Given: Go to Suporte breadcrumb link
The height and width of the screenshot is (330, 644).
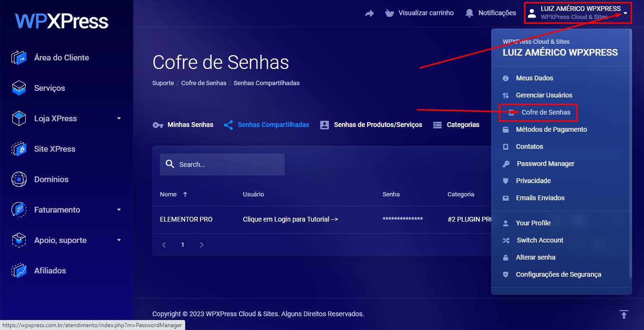Looking at the screenshot, I should pyautogui.click(x=163, y=83).
